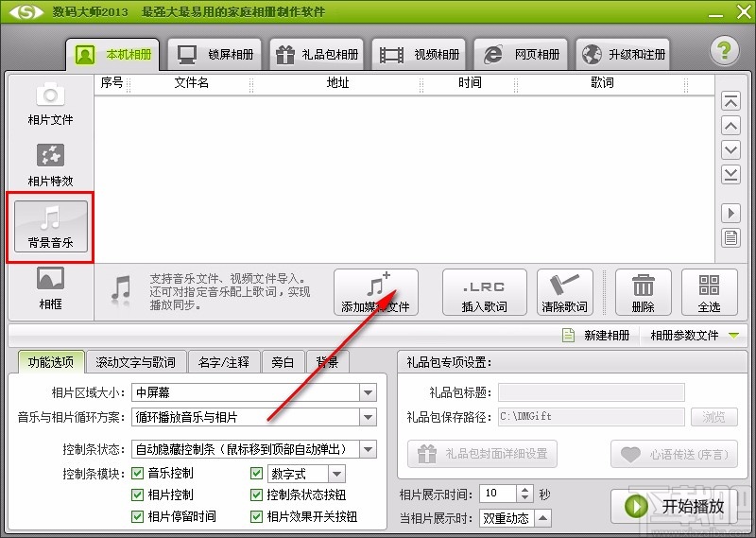Toggle the 相片控制 checkbox

(x=137, y=495)
